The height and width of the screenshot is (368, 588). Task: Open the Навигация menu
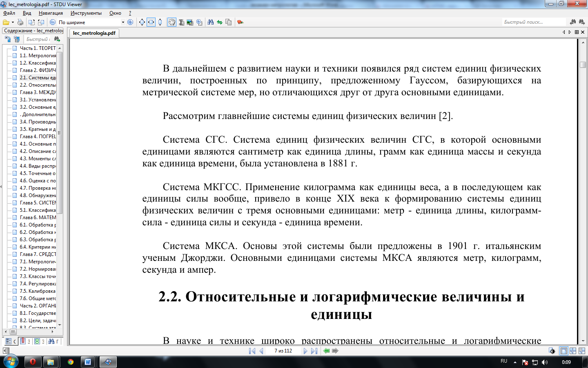(x=51, y=13)
